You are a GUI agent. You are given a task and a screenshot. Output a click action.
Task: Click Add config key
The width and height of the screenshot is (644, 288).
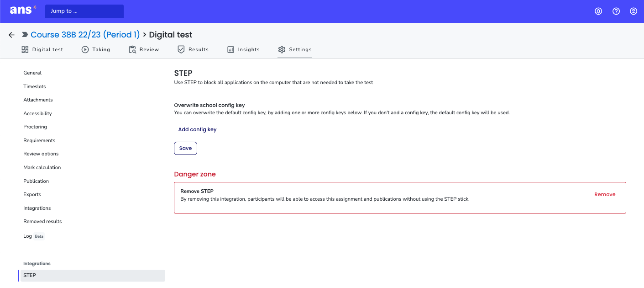click(197, 129)
